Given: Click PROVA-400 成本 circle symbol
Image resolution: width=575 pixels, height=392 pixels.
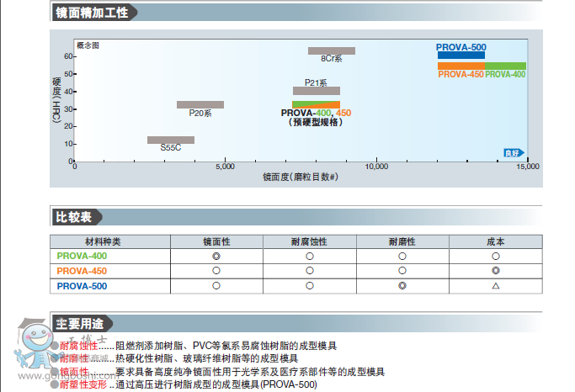Looking at the screenshot, I should pos(496,256).
